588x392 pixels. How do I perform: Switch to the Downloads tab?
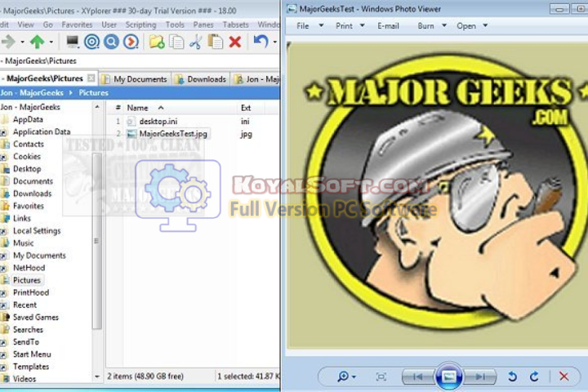click(201, 79)
